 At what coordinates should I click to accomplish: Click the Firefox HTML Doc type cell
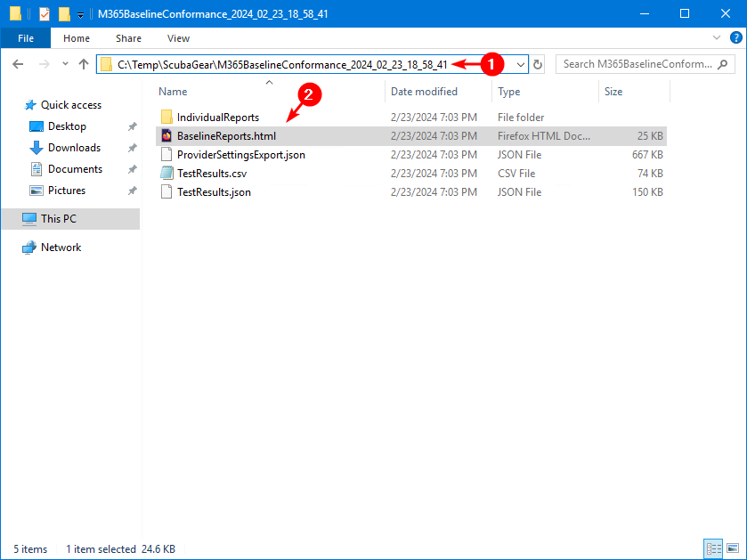pos(544,136)
